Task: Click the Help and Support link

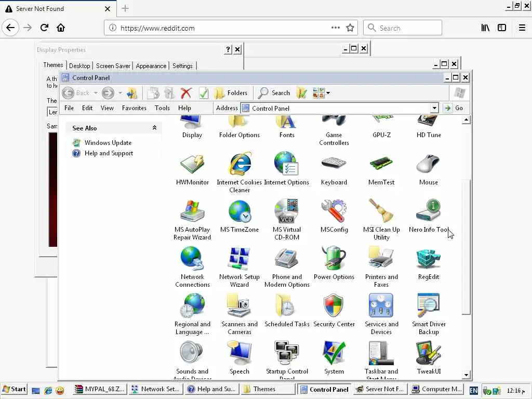Action: coord(109,153)
